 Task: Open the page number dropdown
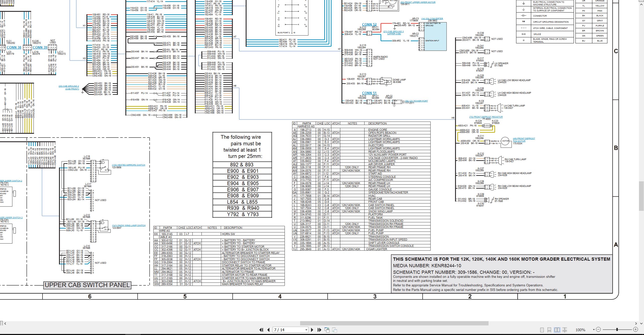(306, 330)
